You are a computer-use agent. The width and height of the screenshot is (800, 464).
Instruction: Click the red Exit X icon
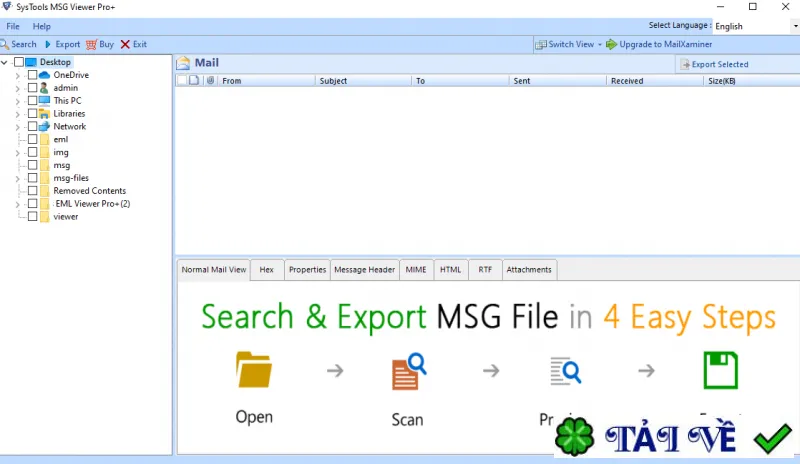pos(125,44)
